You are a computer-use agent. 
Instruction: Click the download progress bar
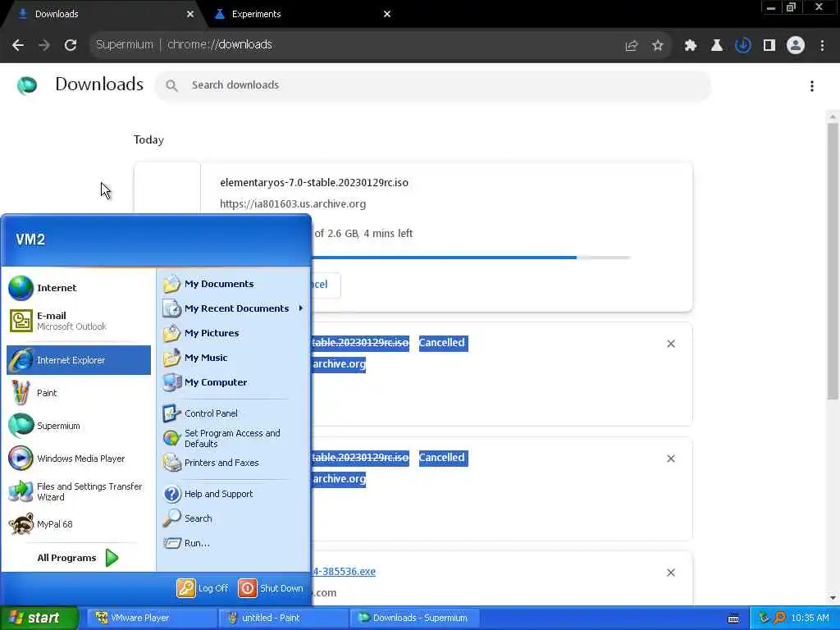click(472, 258)
